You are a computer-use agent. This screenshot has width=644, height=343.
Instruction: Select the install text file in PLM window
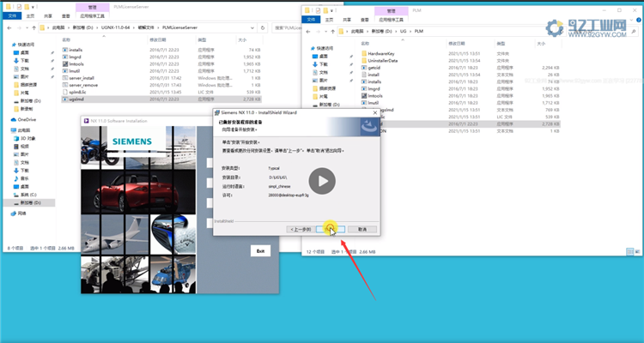460,75
